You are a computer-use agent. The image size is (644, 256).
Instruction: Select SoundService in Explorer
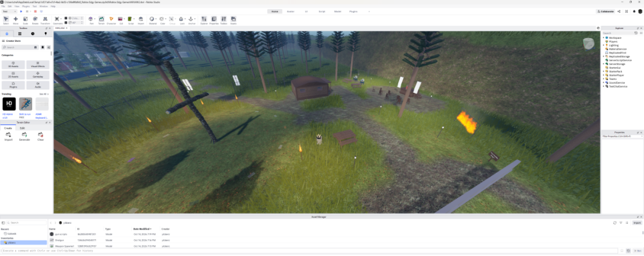coord(616,83)
